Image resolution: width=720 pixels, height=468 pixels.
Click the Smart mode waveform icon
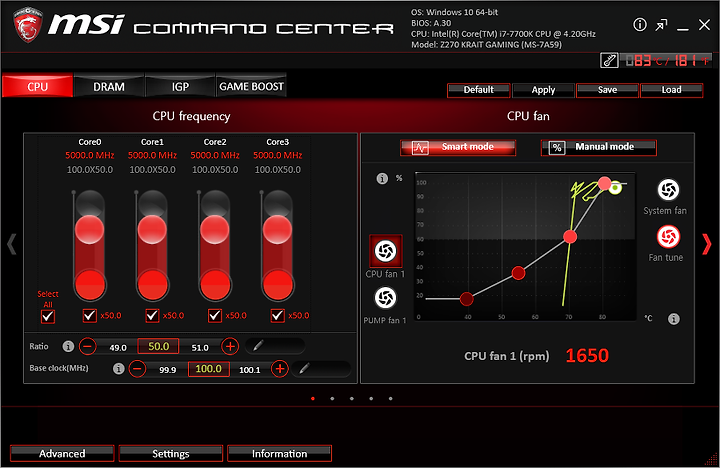pos(420,148)
